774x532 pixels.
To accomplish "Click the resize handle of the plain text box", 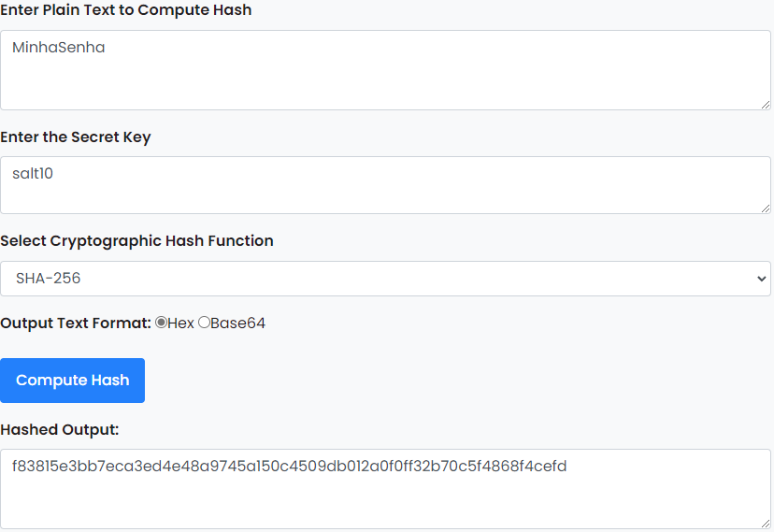I will coord(765,105).
